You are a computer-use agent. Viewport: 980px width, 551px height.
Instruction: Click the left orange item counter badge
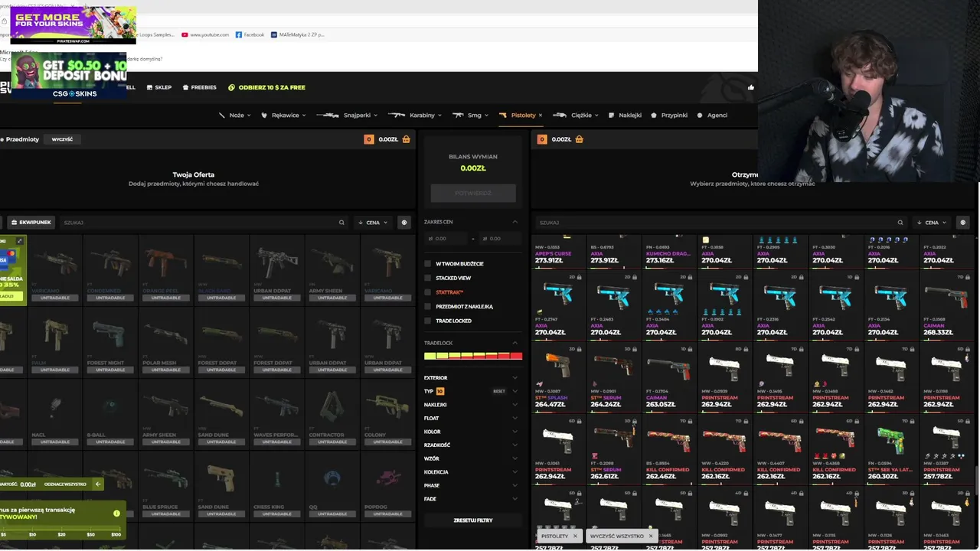click(369, 139)
